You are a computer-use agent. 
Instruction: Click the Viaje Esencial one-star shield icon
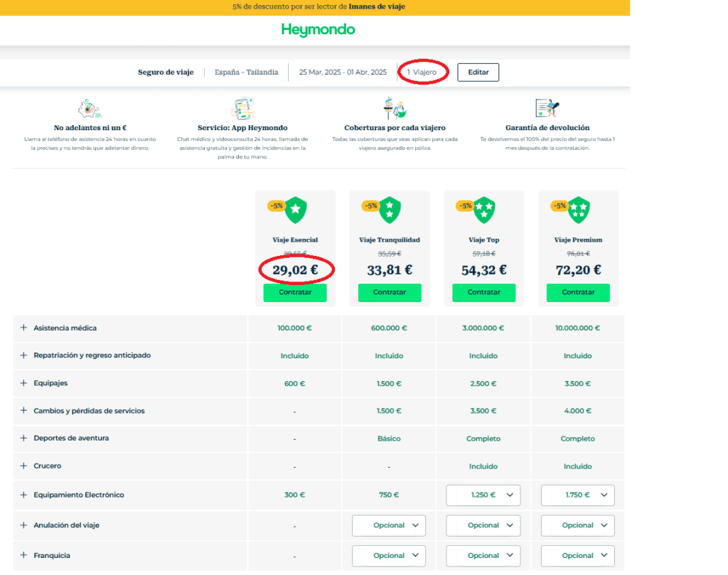click(296, 210)
